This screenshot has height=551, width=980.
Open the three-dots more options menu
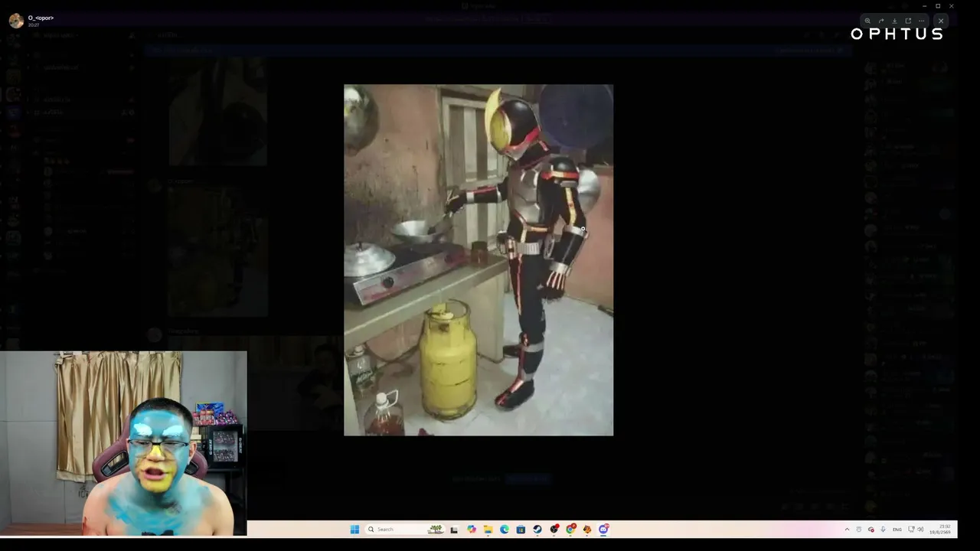point(922,21)
